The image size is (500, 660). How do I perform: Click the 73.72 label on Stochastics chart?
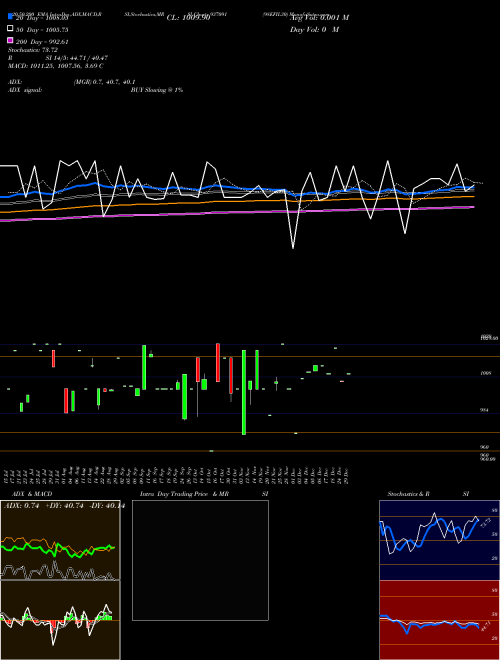486,524
